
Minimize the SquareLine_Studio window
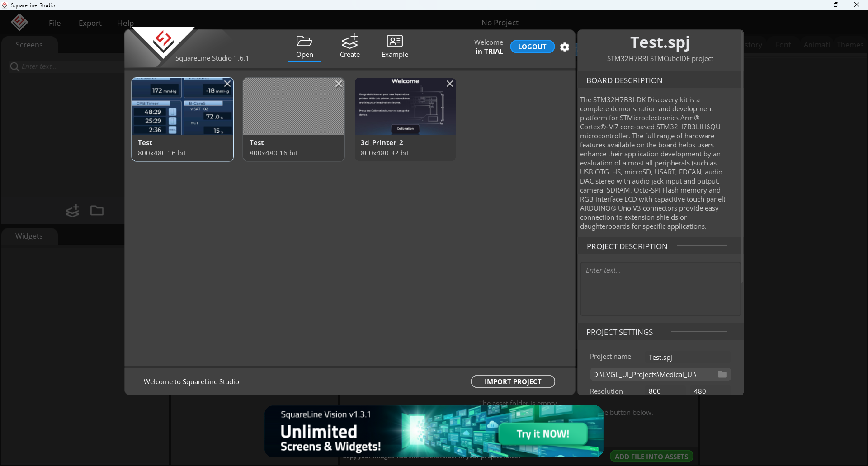pos(816,5)
